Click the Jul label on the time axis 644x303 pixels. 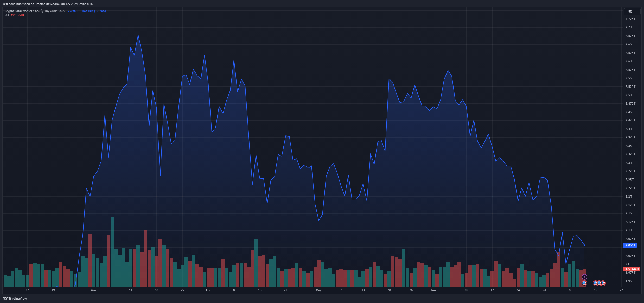544,290
